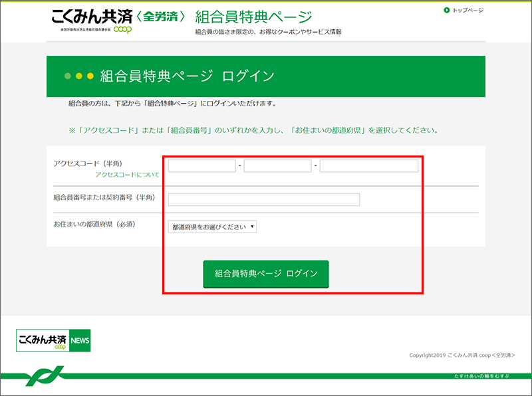The height and width of the screenshot is (396, 532).
Task: Click the Copyright2019 footer text
Action: 462,355
